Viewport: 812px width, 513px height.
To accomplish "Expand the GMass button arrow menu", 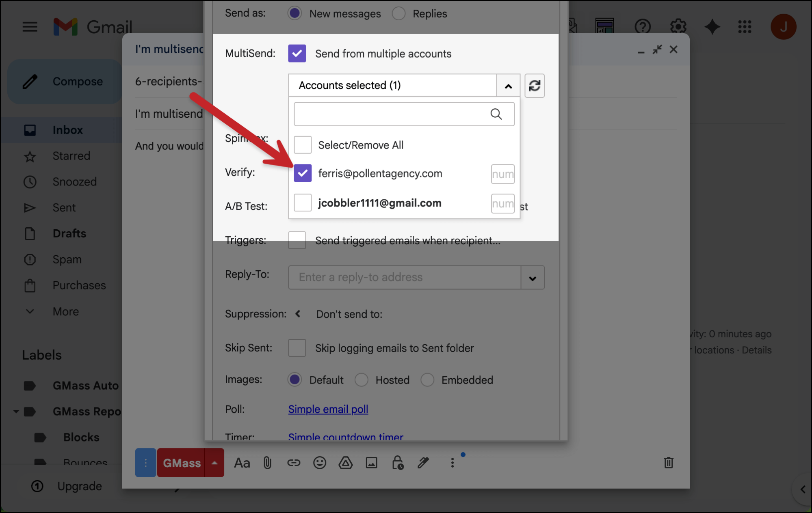I will (x=214, y=463).
